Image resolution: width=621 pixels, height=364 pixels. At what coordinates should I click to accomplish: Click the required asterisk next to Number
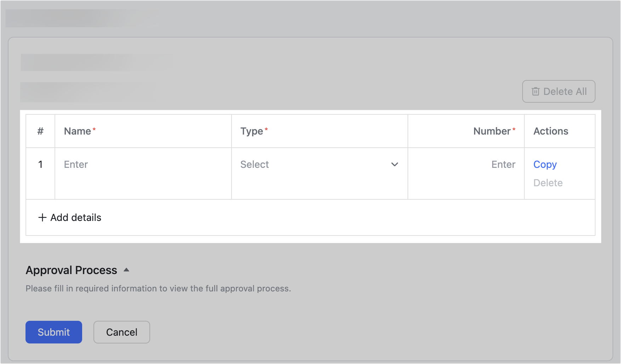coord(514,128)
